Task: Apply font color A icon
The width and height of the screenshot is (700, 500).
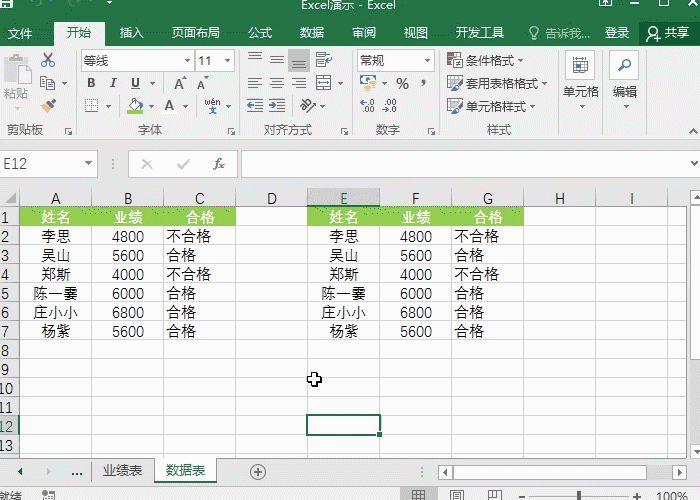Action: coord(169,106)
